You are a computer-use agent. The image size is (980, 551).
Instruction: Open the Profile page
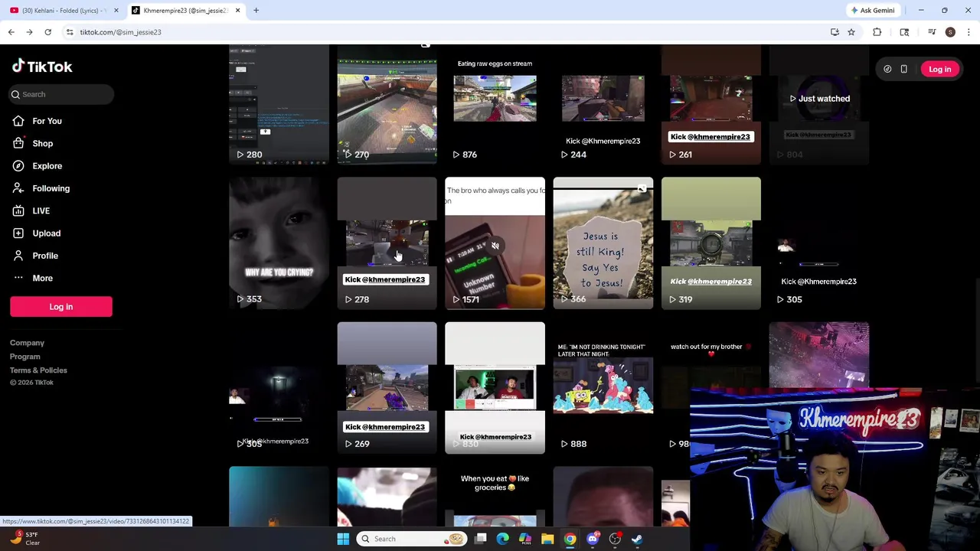(x=44, y=256)
